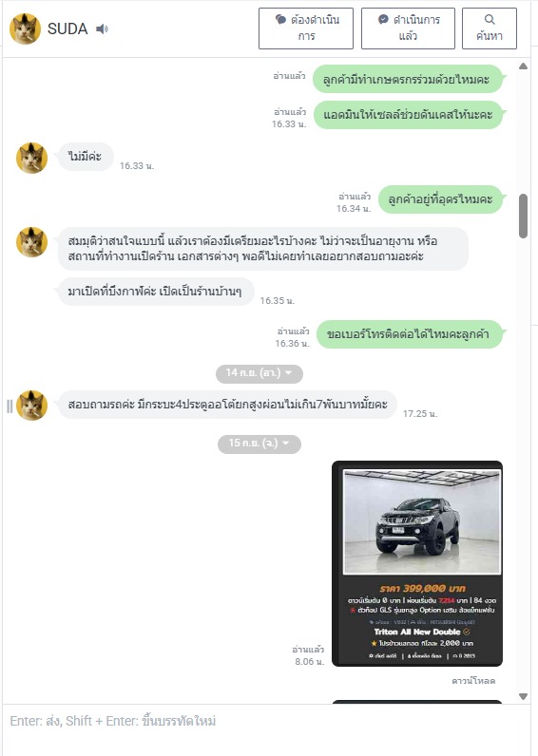Click the chat scrollbar up arrow
This screenshot has height=756, width=538.
523,66
